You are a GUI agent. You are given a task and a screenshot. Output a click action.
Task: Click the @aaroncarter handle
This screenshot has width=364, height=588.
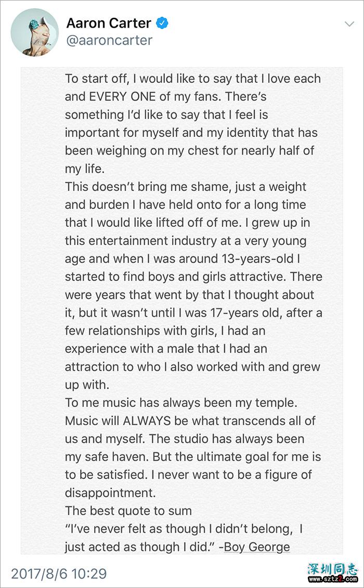[109, 41]
